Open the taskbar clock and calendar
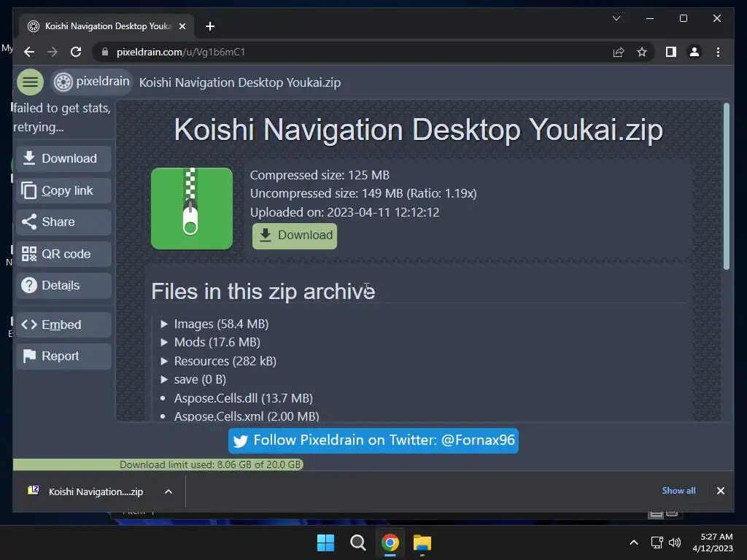This screenshot has height=560, width=747. [x=713, y=542]
